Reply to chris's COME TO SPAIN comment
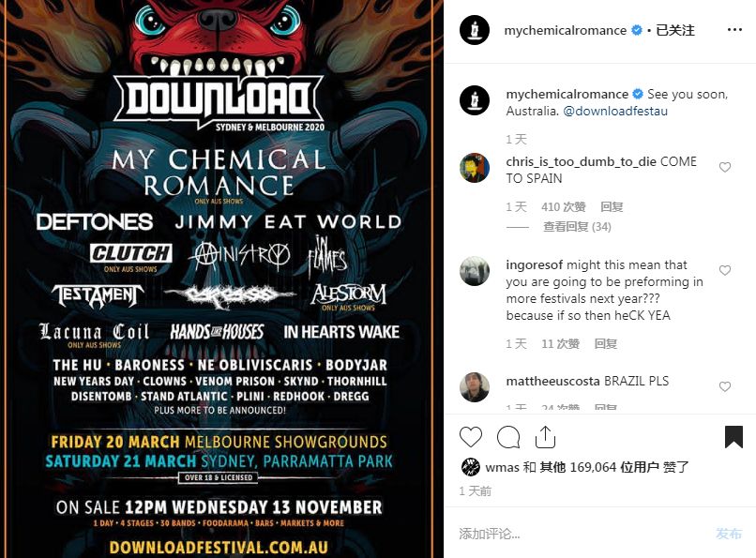756x558 pixels. (612, 206)
